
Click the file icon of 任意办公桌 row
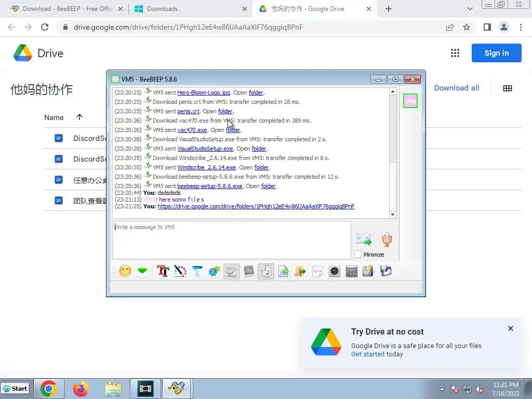[59, 179]
